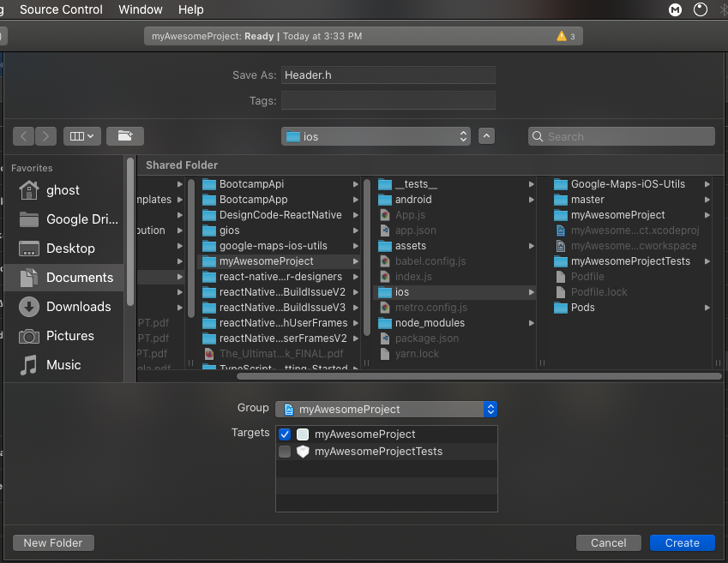Viewport: 728px width, 563px height.
Task: Open the Window menu
Action: (141, 9)
